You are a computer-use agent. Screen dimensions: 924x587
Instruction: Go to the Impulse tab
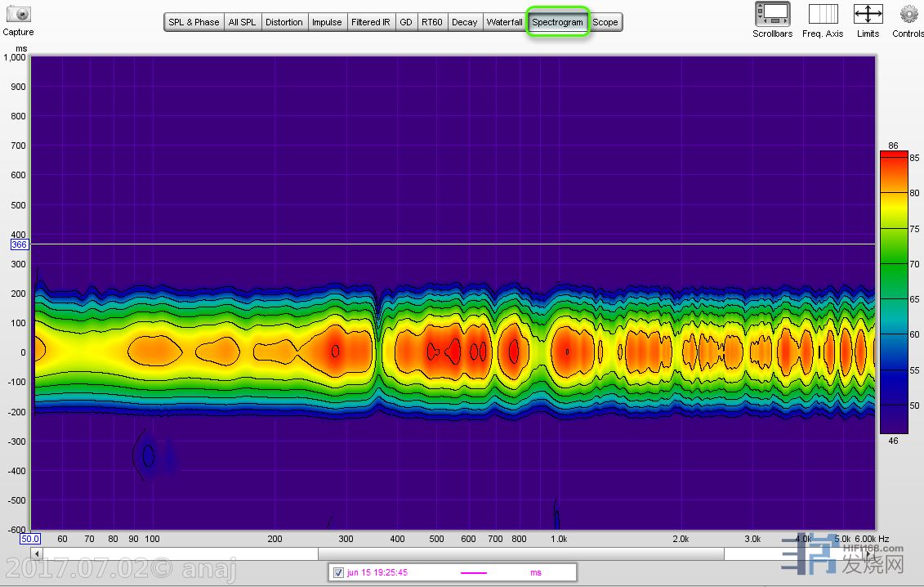coord(327,22)
